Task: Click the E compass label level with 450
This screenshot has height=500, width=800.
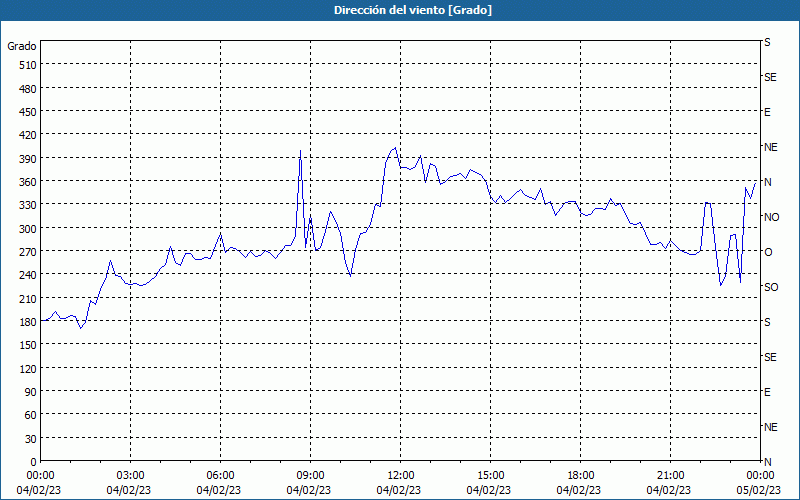Action: pos(767,112)
